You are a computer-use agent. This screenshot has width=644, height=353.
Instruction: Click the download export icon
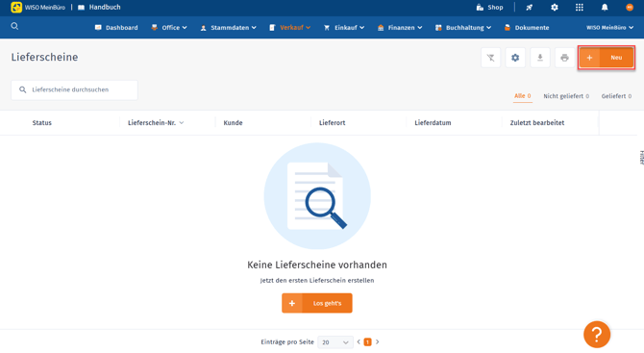click(x=539, y=58)
